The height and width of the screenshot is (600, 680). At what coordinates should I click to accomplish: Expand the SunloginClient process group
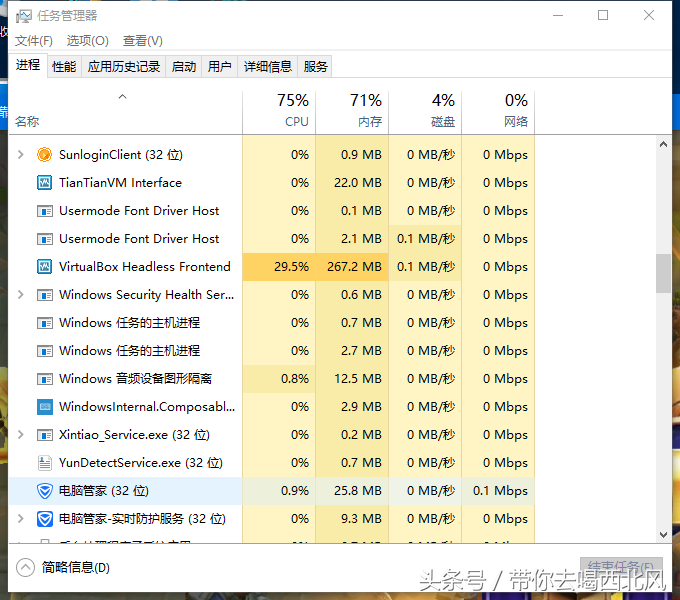pos(20,154)
